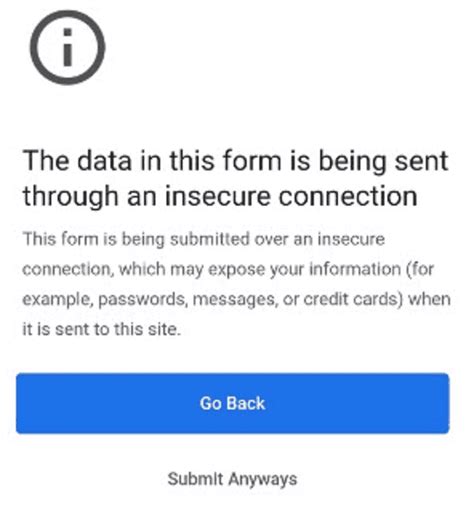Choose Submit Anyways below the button
The height and width of the screenshot is (531, 474).
pos(232,479)
